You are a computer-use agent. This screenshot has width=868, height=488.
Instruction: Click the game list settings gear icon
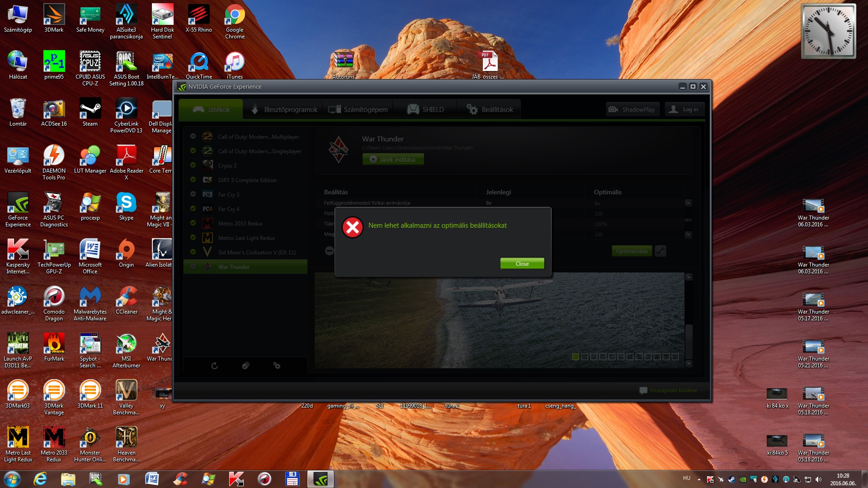click(x=277, y=366)
